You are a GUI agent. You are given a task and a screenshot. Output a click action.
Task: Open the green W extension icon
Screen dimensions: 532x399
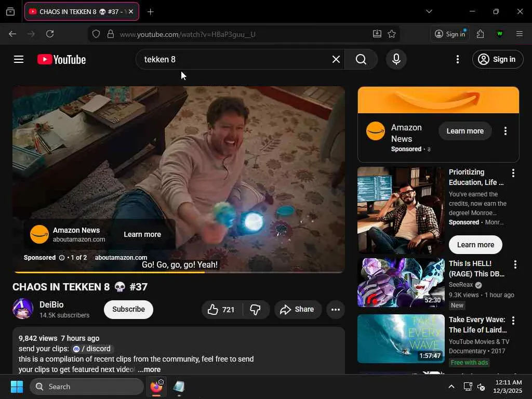[x=499, y=34]
